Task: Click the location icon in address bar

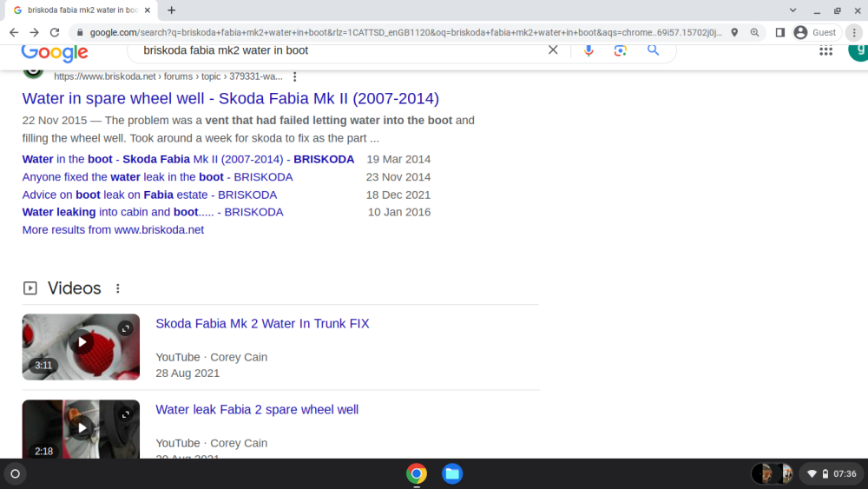Action: (734, 33)
